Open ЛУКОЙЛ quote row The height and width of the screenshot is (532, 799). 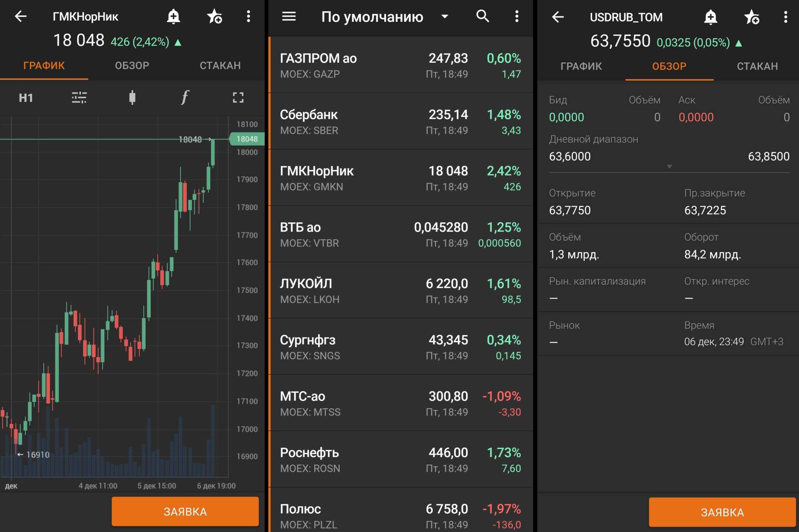pos(401,291)
